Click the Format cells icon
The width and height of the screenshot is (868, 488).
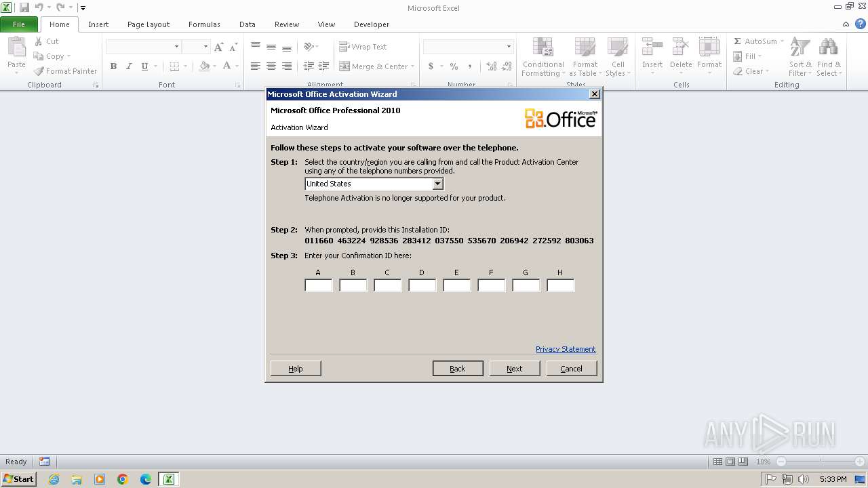pyautogui.click(x=709, y=47)
